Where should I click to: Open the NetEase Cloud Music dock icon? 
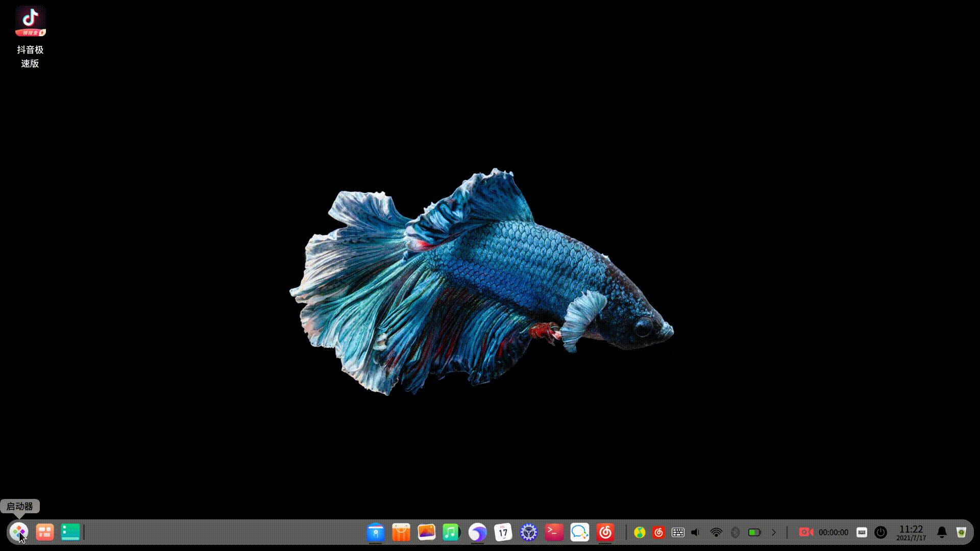605,532
